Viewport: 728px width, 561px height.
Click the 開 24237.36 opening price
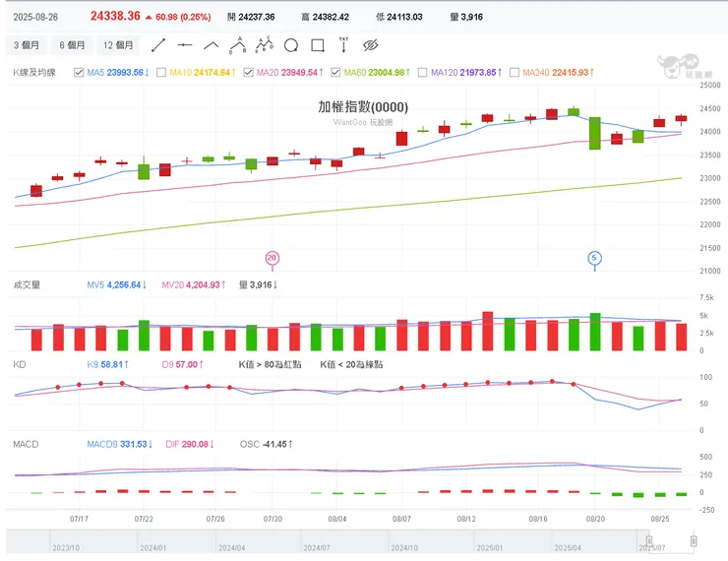[x=251, y=17]
